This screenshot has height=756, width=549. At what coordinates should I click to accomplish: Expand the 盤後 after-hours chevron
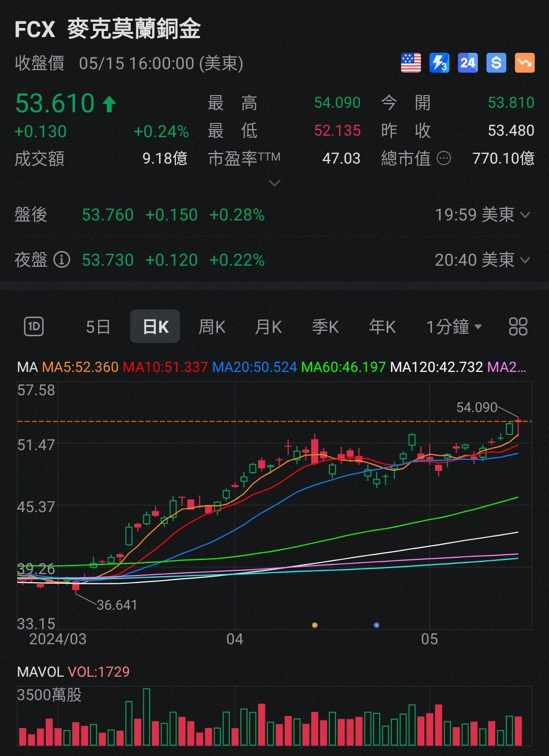[526, 215]
